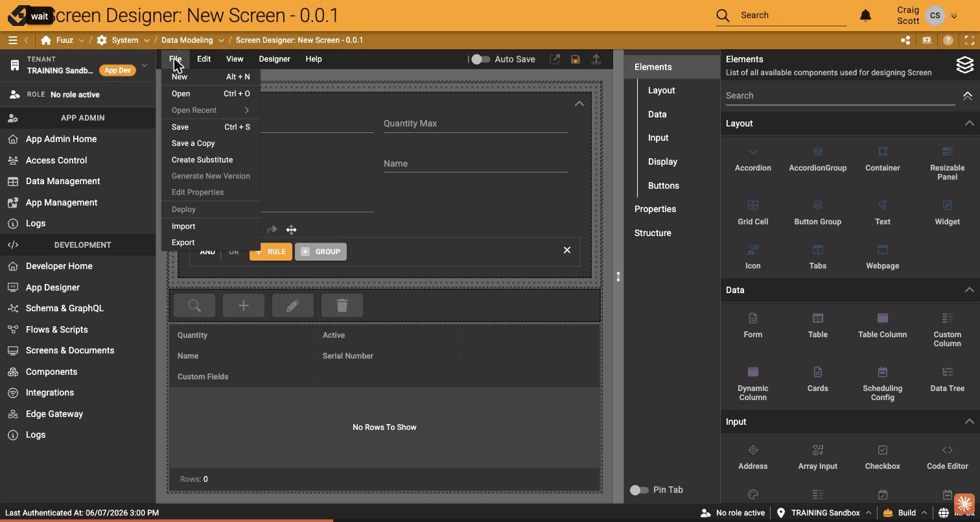The height and width of the screenshot is (522, 980).
Task: Choose the Scheduling Config element
Action: (x=882, y=383)
